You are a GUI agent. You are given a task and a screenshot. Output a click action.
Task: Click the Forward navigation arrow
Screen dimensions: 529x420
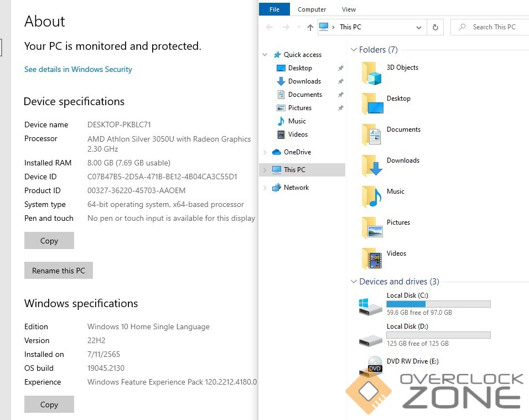click(x=286, y=27)
